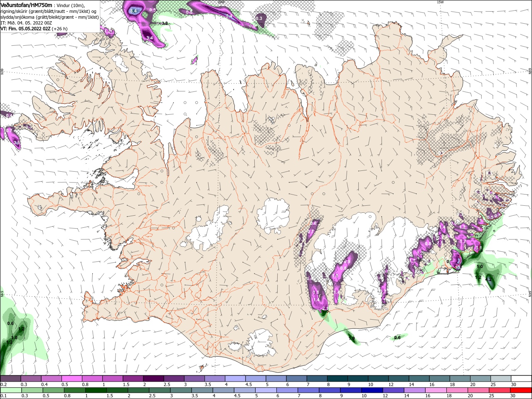Pick the 0.2 swatch in purple snow scale
Screen dimensions: 532x399
(10, 379)
